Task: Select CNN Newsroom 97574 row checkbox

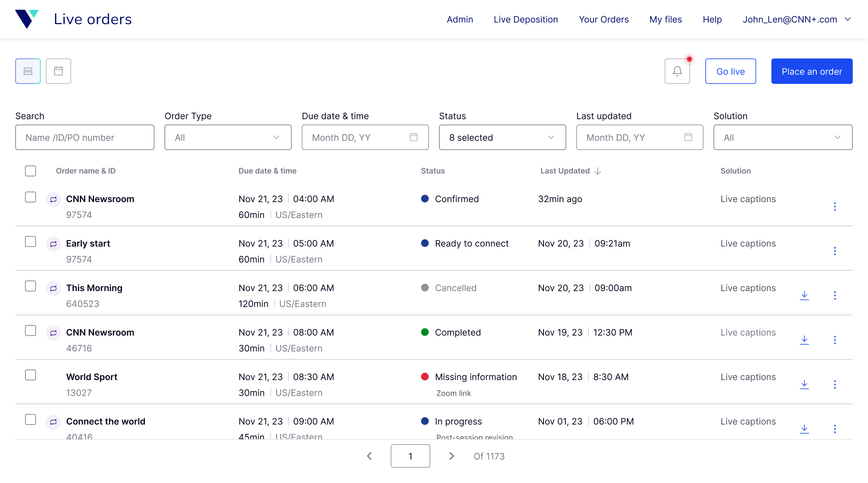Action: (x=31, y=197)
